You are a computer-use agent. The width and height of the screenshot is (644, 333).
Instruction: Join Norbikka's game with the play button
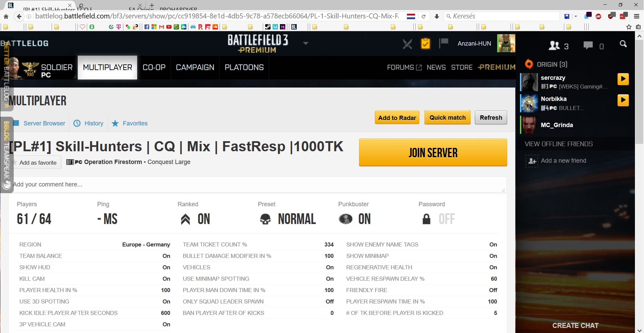tap(623, 100)
